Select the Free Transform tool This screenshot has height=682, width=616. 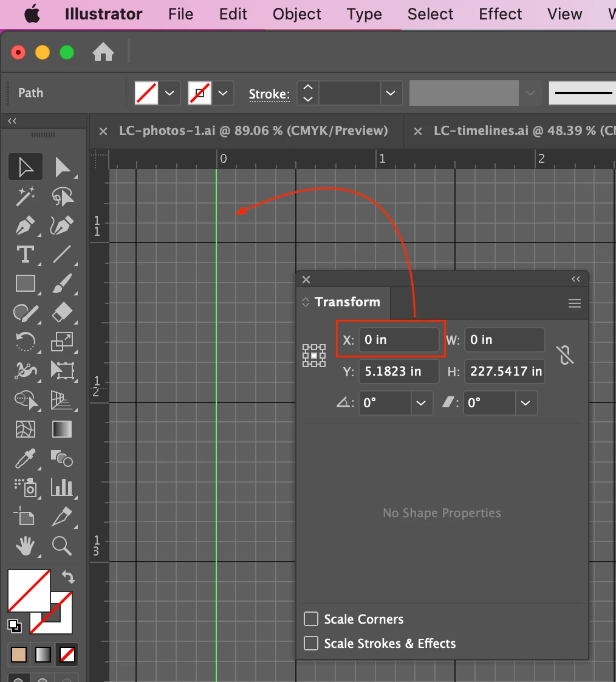[x=63, y=371]
